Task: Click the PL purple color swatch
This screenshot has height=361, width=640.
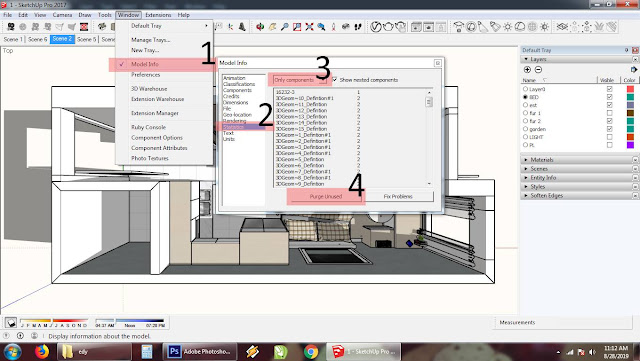Action: [631, 145]
